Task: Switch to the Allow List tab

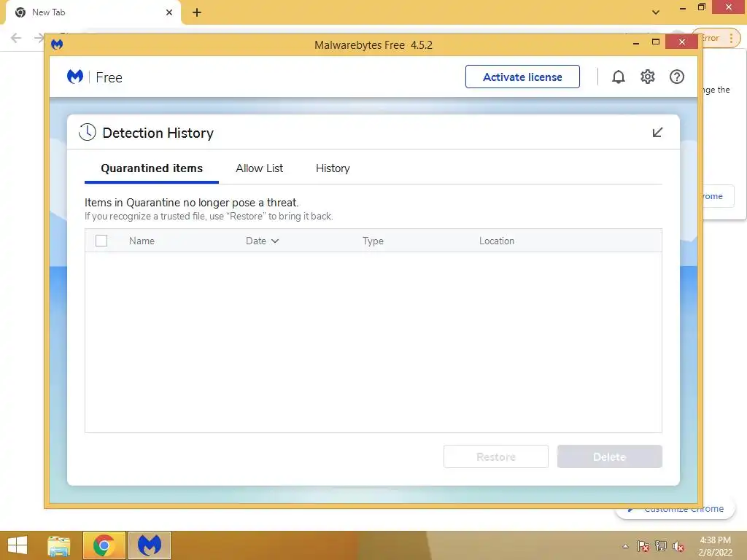Action: pos(259,168)
